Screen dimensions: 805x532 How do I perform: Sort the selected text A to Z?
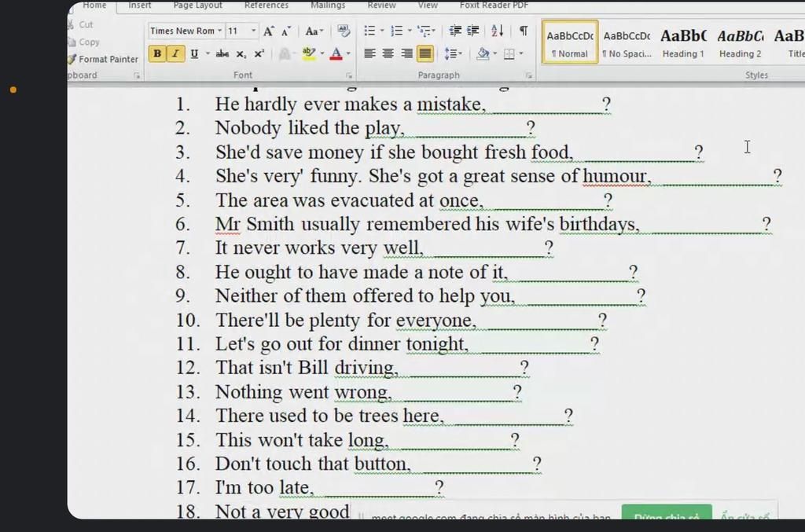coord(497,31)
